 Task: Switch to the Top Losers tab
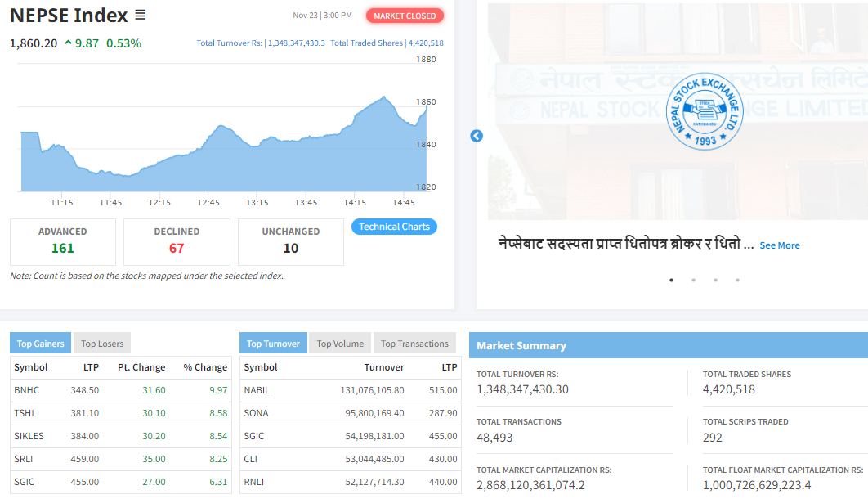(x=102, y=344)
